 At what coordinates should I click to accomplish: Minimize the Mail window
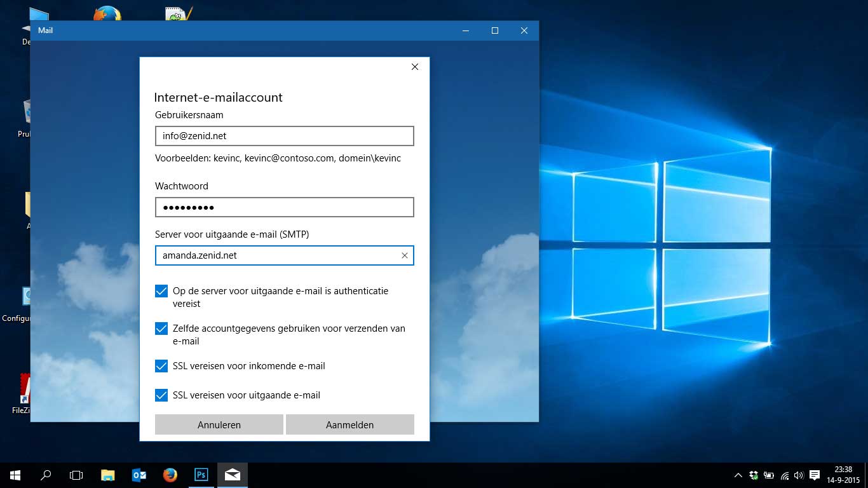click(x=466, y=30)
